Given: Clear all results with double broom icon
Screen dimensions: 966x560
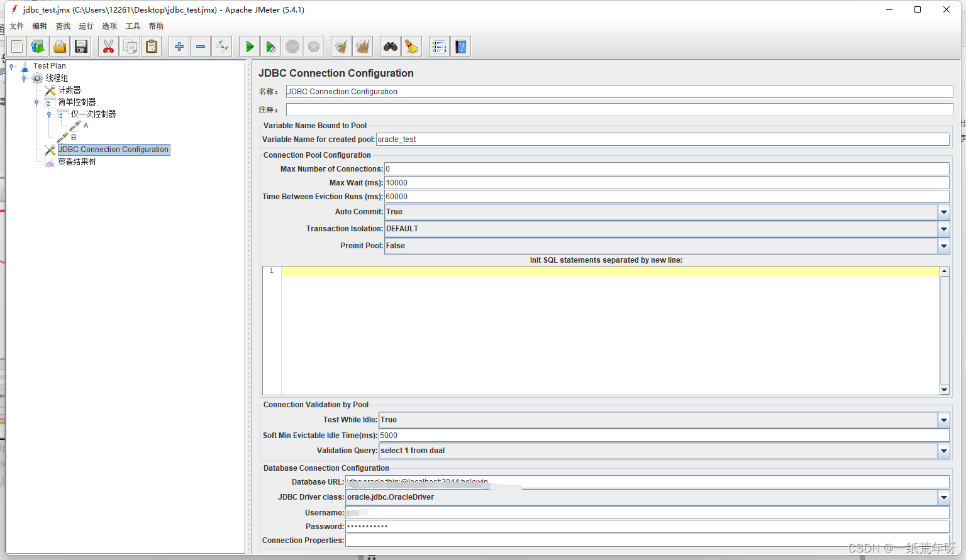Looking at the screenshot, I should pos(363,47).
